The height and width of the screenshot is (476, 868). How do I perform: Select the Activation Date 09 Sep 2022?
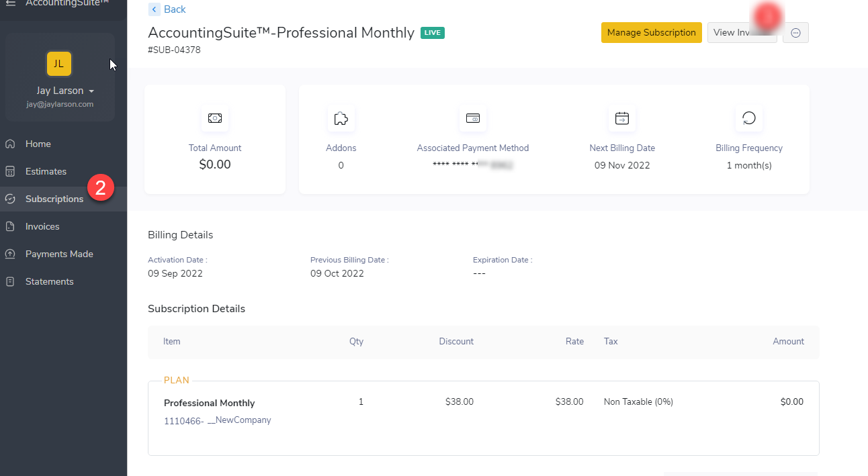coord(175,273)
